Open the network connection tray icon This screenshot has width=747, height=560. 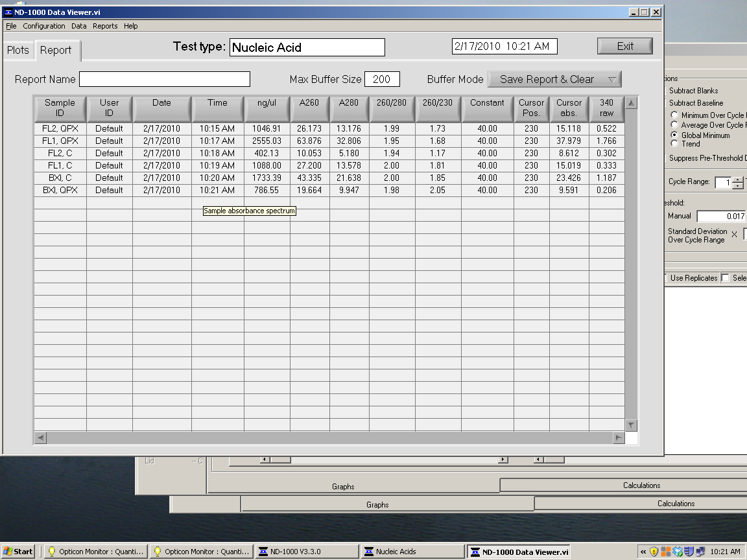click(x=700, y=552)
